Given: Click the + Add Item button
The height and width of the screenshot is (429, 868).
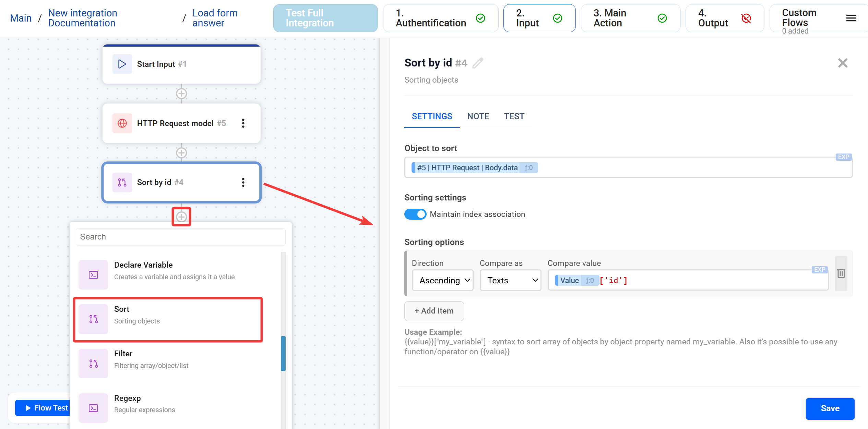Looking at the screenshot, I should click(434, 311).
